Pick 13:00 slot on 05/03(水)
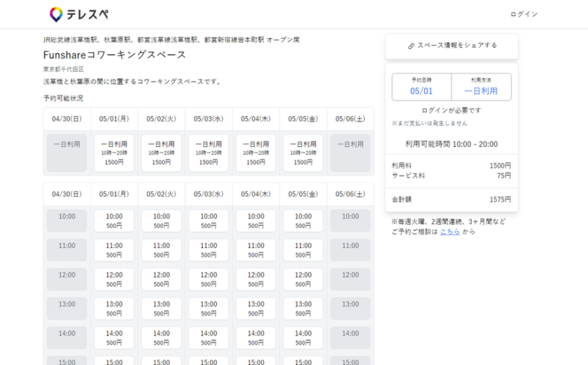The height and width of the screenshot is (365, 588). tap(208, 309)
